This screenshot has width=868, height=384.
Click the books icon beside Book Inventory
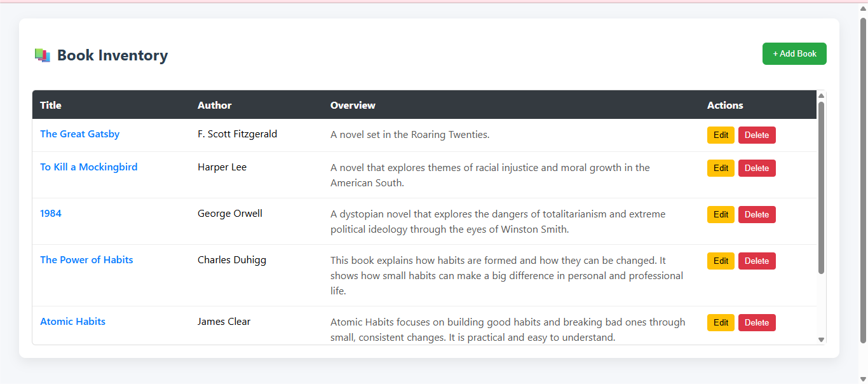(x=43, y=55)
